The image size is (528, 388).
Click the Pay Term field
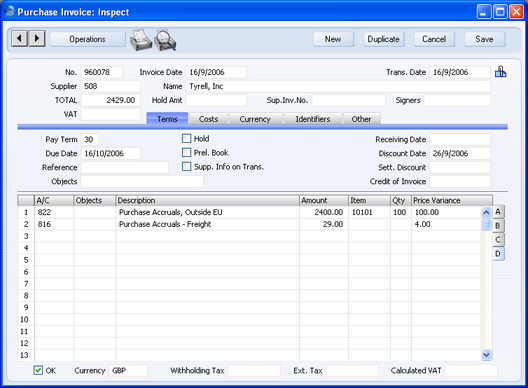(90, 139)
